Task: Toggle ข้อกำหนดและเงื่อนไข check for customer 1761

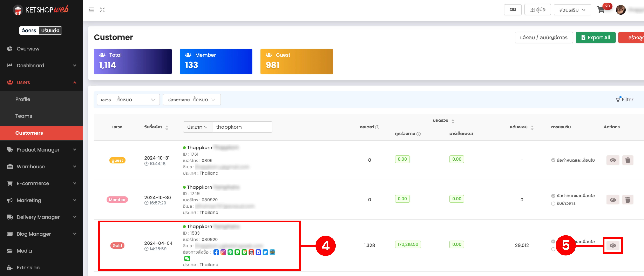Action: click(553, 160)
